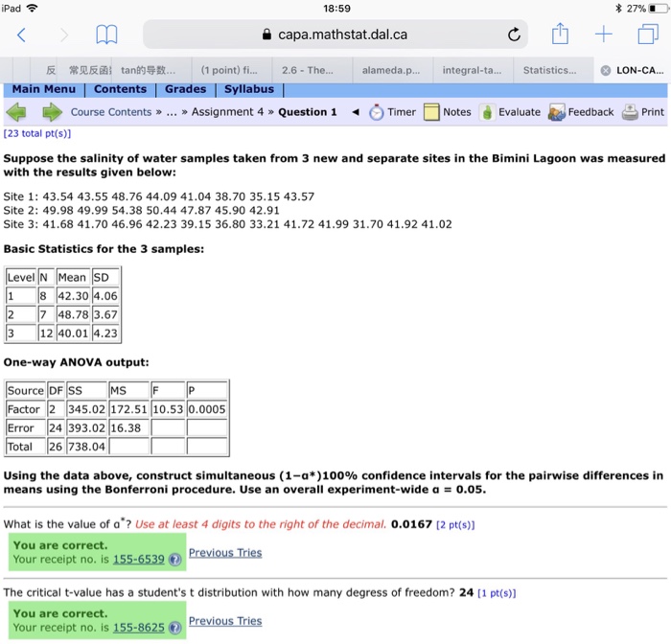
Task: Collapse tools with small black triangle
Action: coord(356,112)
